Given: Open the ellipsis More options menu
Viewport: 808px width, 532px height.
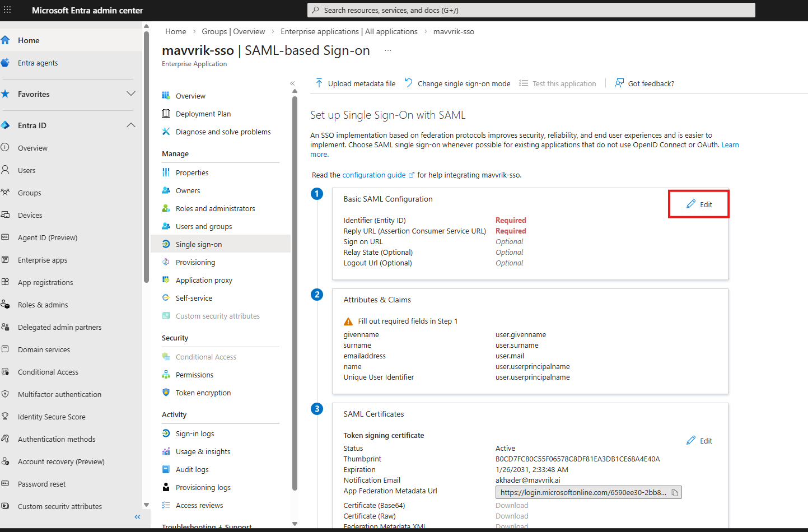Looking at the screenshot, I should (x=387, y=50).
